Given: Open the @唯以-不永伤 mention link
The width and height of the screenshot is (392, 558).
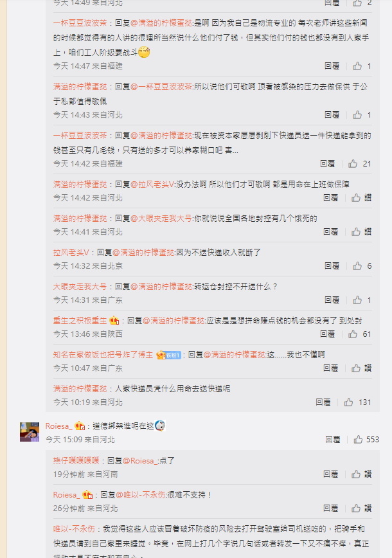Looking at the screenshot, I should 141,494.
